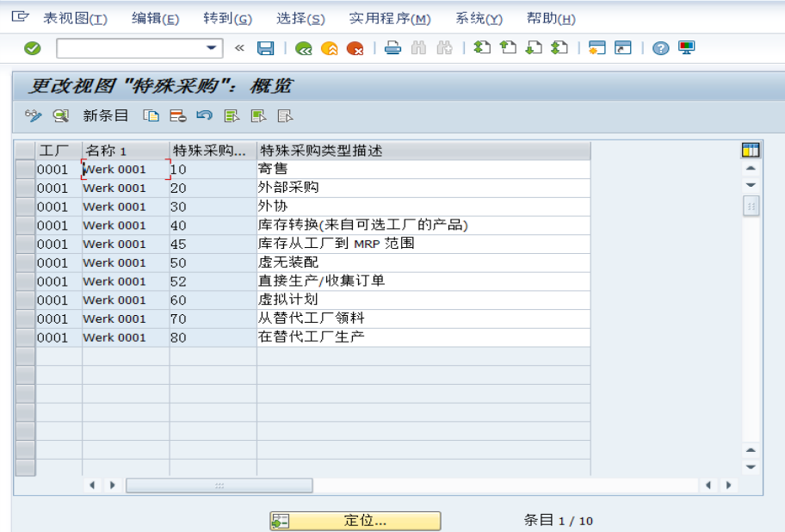Click the Deselect All icon
The image size is (785, 532).
tap(285, 116)
